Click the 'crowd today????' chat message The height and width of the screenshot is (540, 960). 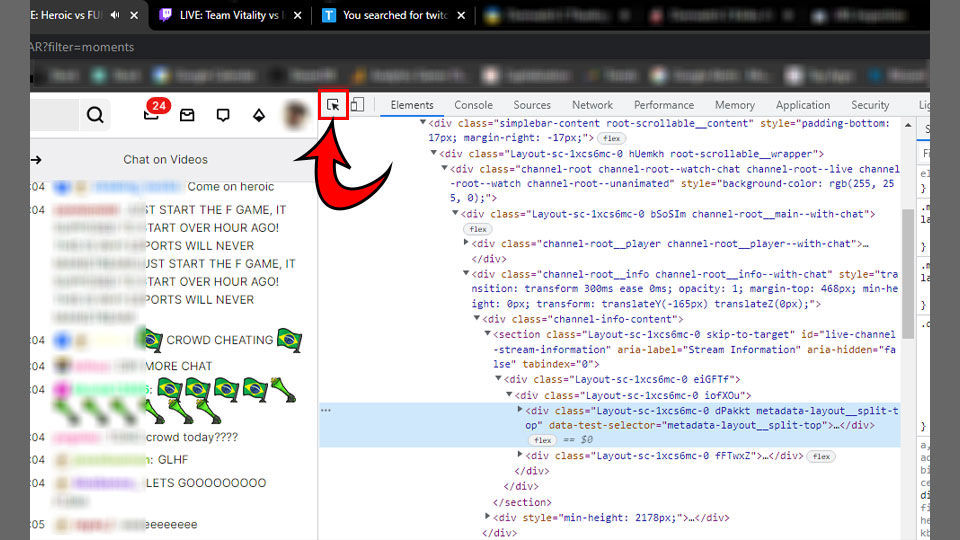[192, 437]
